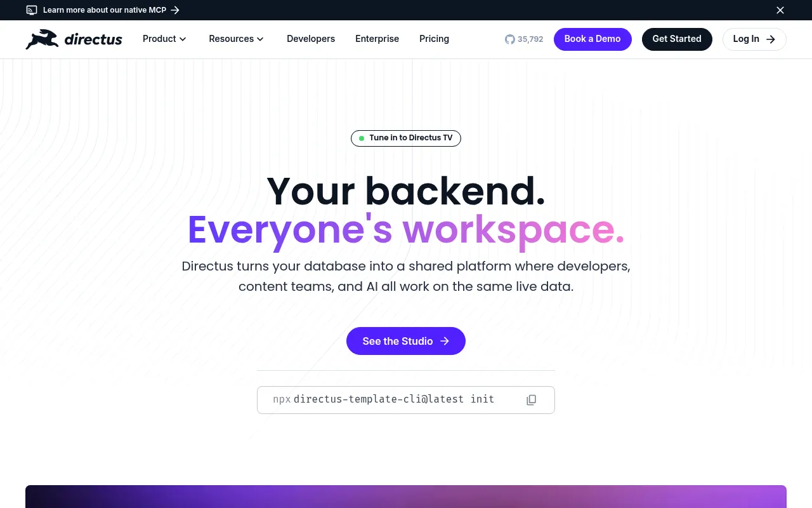Viewport: 812px width, 508px height.
Task: Click the arrow in Log In button
Action: 771,39
